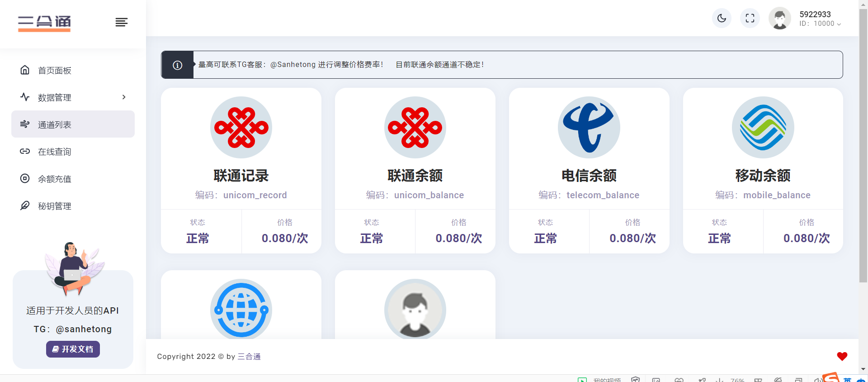Click the 联通记录 China Unicom logo
Viewport: 868px width, 382px height.
(x=241, y=128)
